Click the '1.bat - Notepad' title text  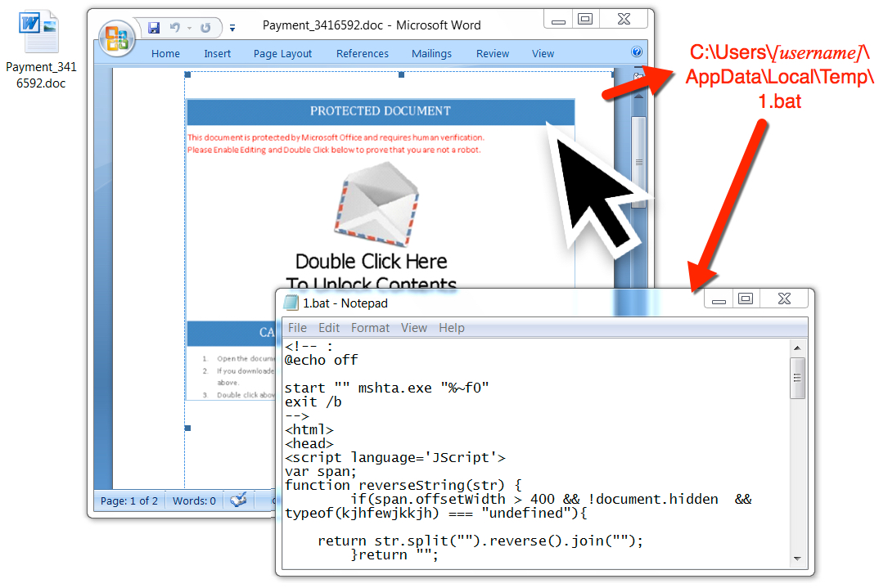coord(345,303)
